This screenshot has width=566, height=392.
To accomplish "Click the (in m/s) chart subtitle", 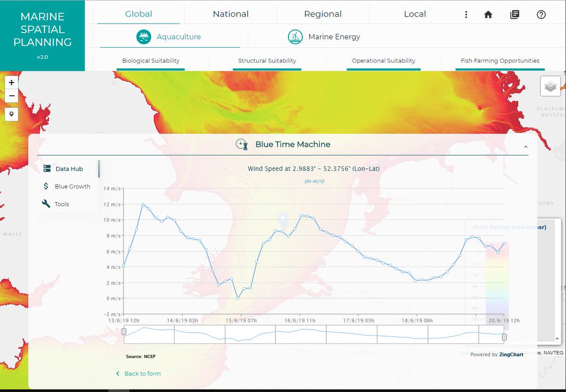I will (314, 181).
